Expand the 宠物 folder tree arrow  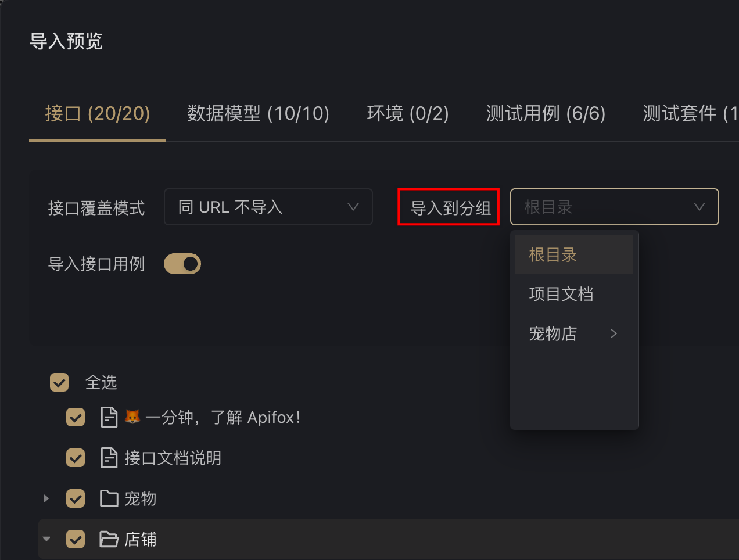pos(46,498)
